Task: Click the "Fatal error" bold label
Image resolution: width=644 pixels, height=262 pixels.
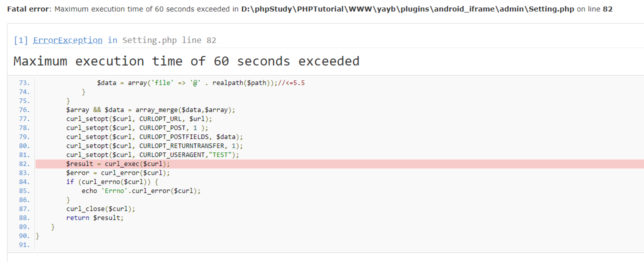Action: (x=27, y=9)
